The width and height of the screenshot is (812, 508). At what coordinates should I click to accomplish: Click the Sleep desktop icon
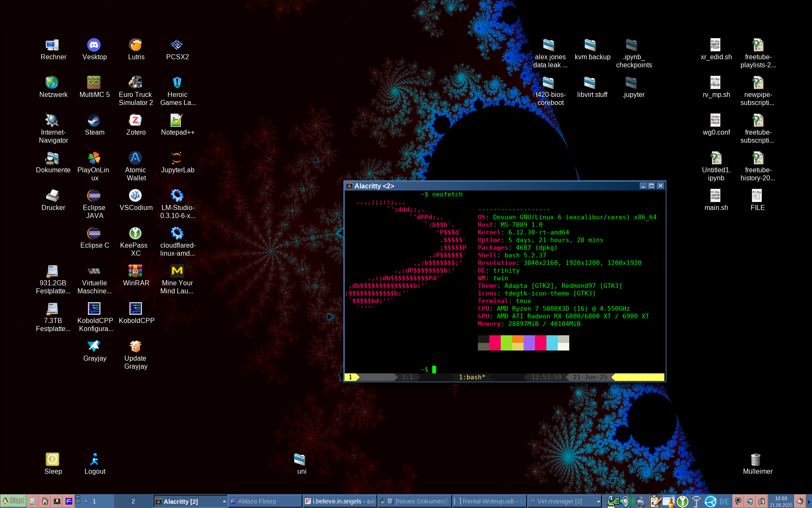(x=53, y=464)
